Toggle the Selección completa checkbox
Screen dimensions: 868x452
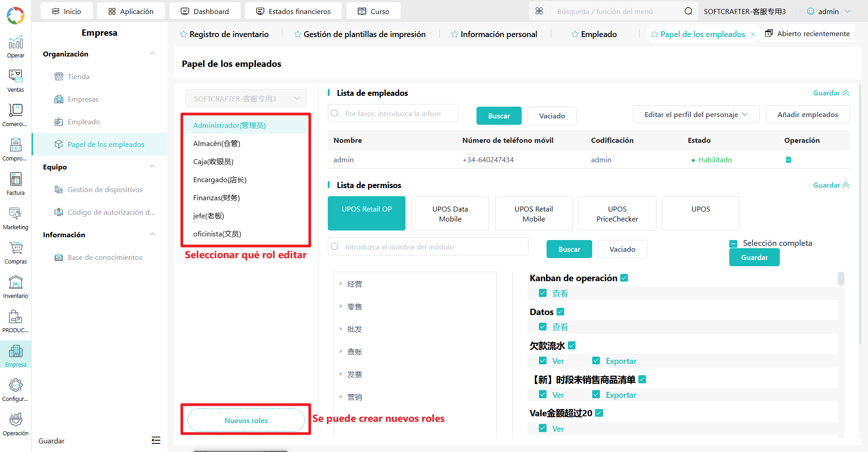point(733,244)
